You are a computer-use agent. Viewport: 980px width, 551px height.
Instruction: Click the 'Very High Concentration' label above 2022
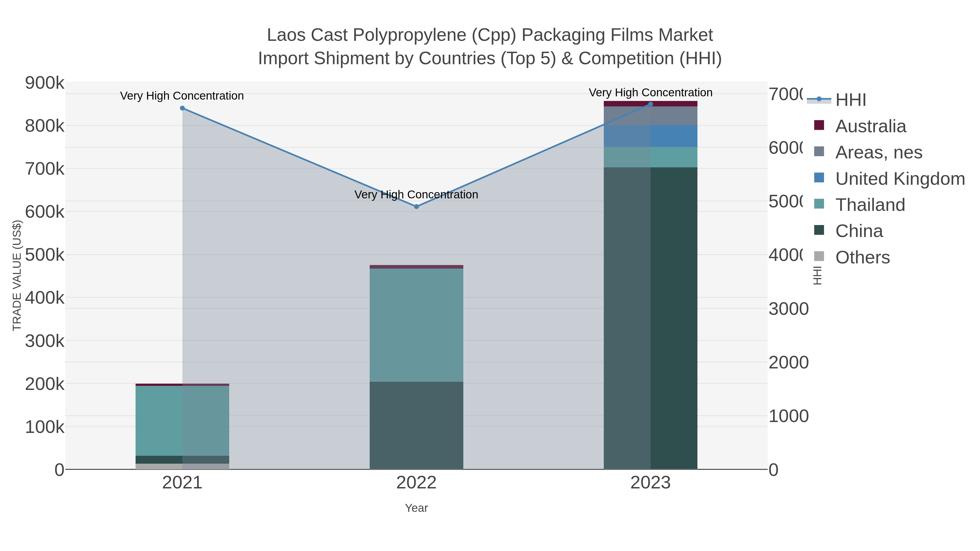click(x=416, y=195)
